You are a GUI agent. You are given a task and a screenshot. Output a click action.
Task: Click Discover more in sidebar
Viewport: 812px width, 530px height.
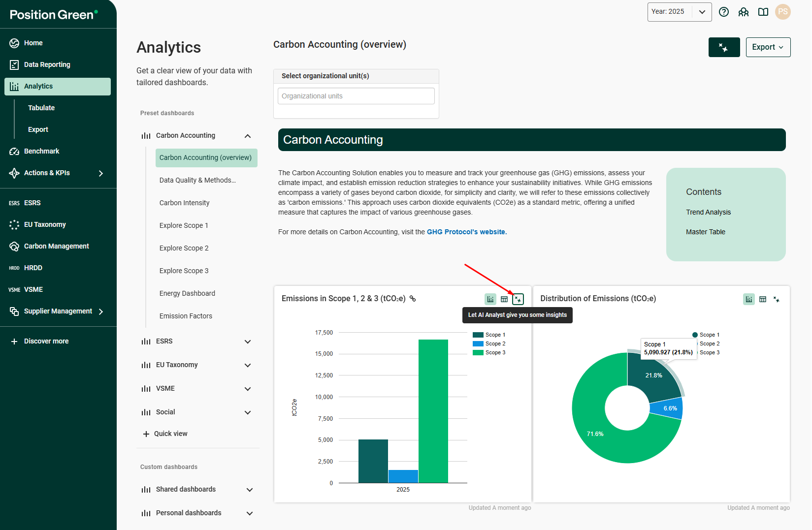[x=46, y=341]
